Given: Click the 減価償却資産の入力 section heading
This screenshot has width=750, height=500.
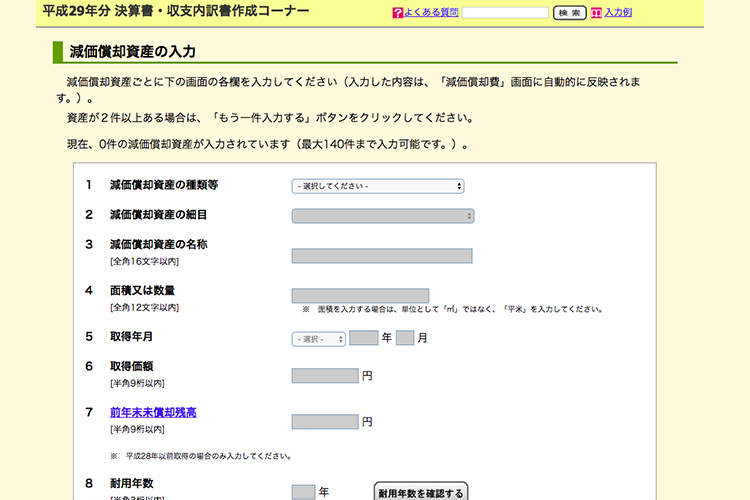Looking at the screenshot, I should pos(132,51).
